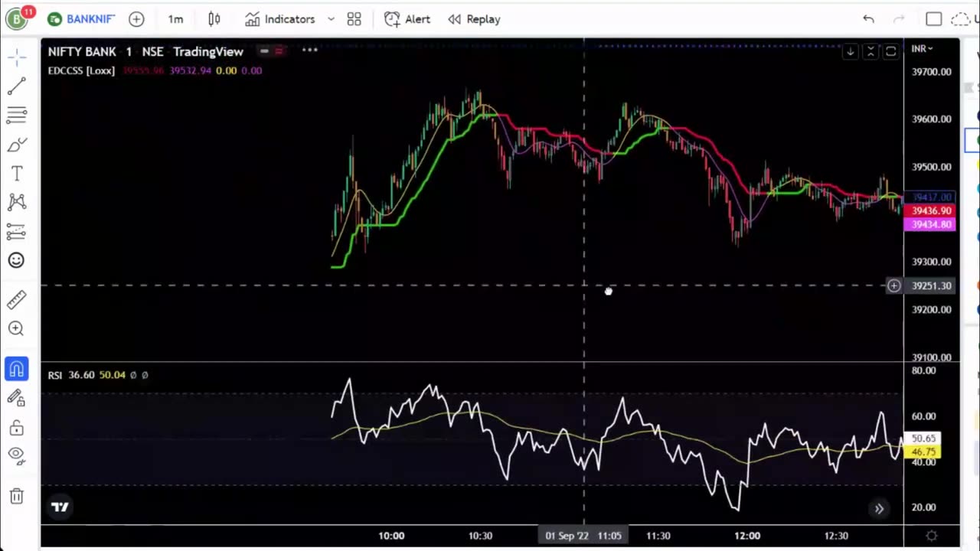Image resolution: width=980 pixels, height=551 pixels.
Task: Click the 39700.00 price scale label
Action: pyautogui.click(x=932, y=72)
